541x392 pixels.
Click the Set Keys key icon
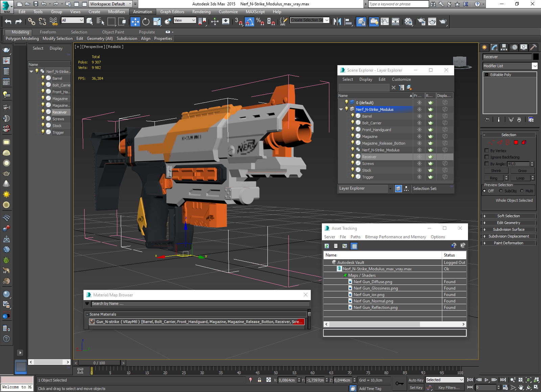[x=399, y=384]
